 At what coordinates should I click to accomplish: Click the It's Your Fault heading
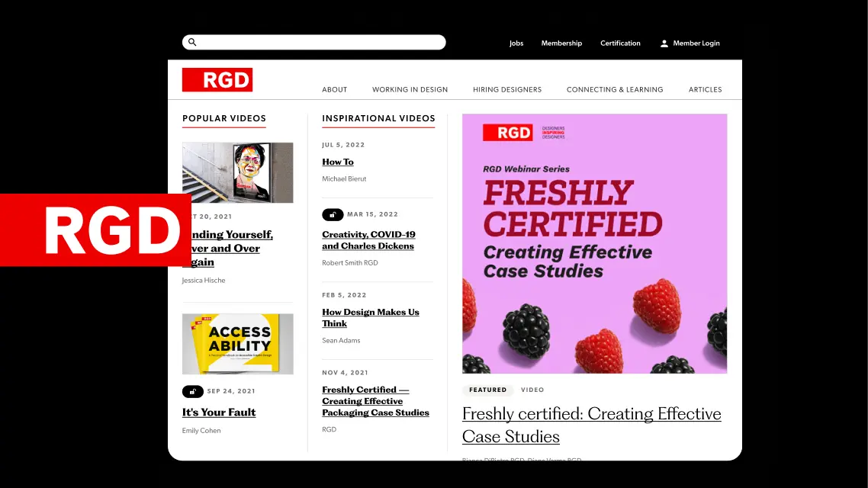pyautogui.click(x=219, y=412)
